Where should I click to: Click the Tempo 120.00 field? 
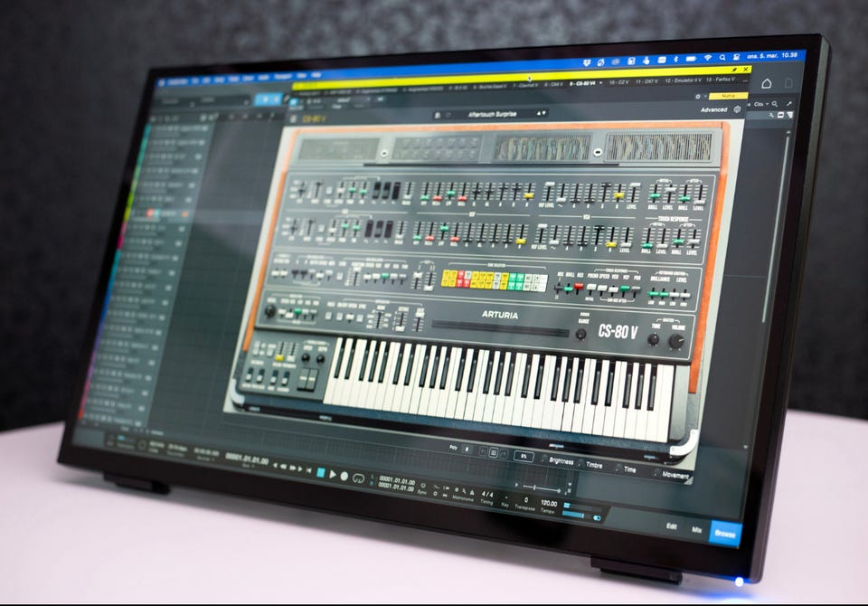point(549,503)
